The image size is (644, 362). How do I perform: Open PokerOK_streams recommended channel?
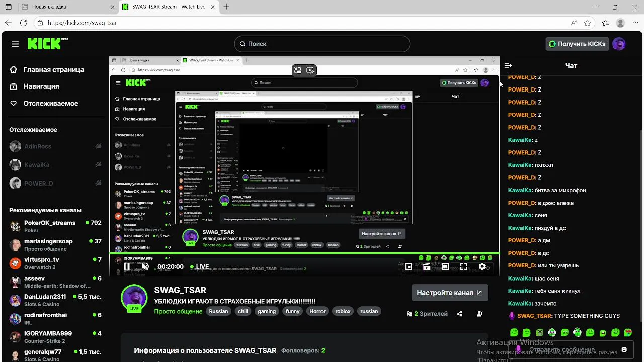click(x=55, y=226)
